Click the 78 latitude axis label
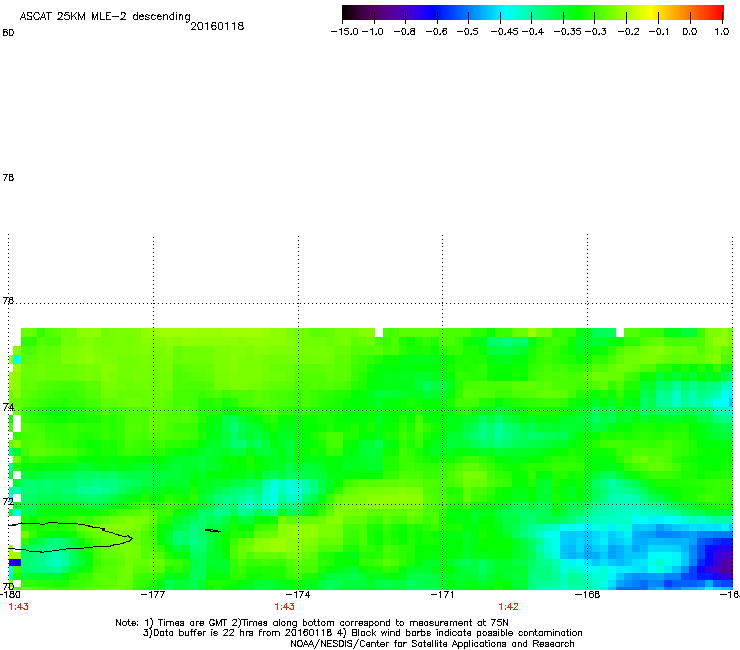 (x=8, y=177)
